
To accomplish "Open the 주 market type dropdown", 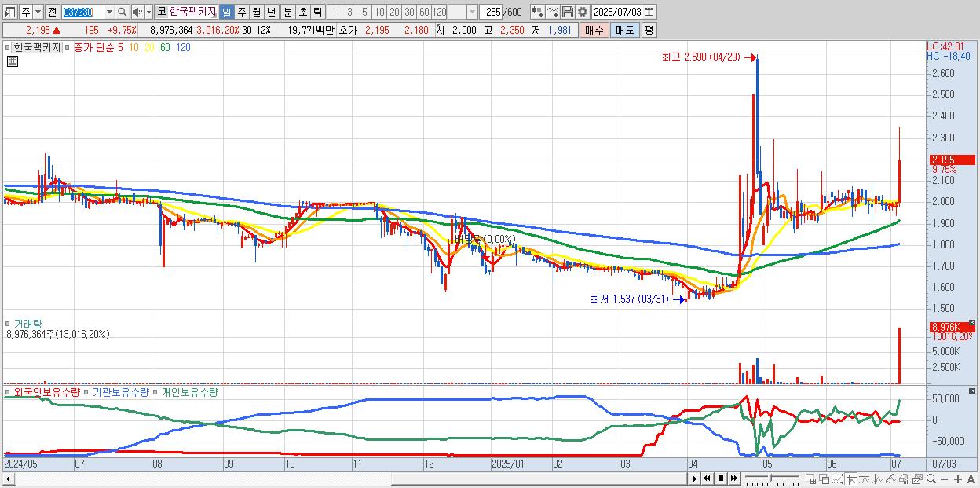I will tap(38, 12).
